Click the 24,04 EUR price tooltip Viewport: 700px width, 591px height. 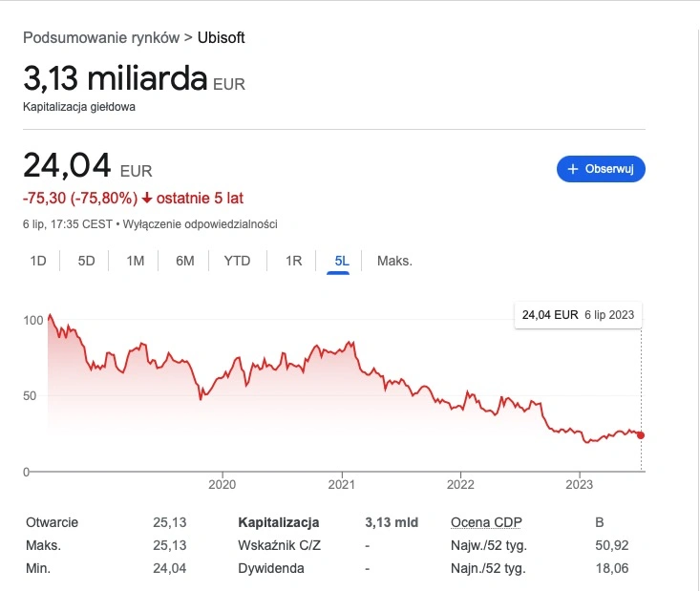click(578, 315)
